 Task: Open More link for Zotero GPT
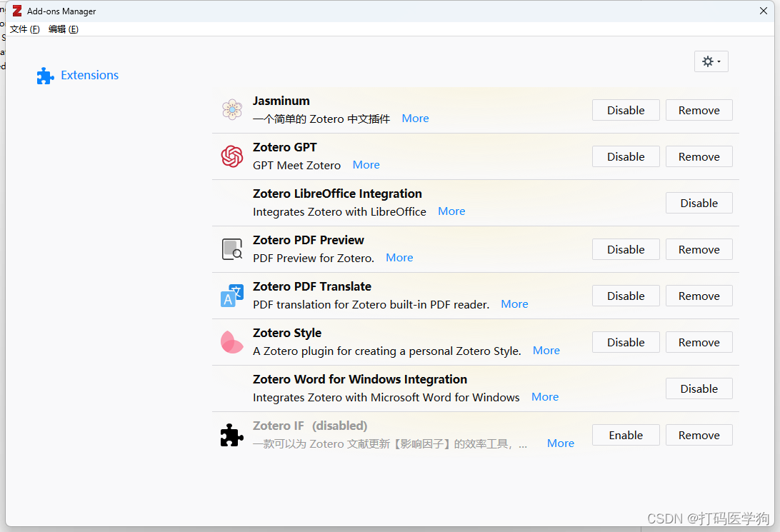pyautogui.click(x=366, y=164)
